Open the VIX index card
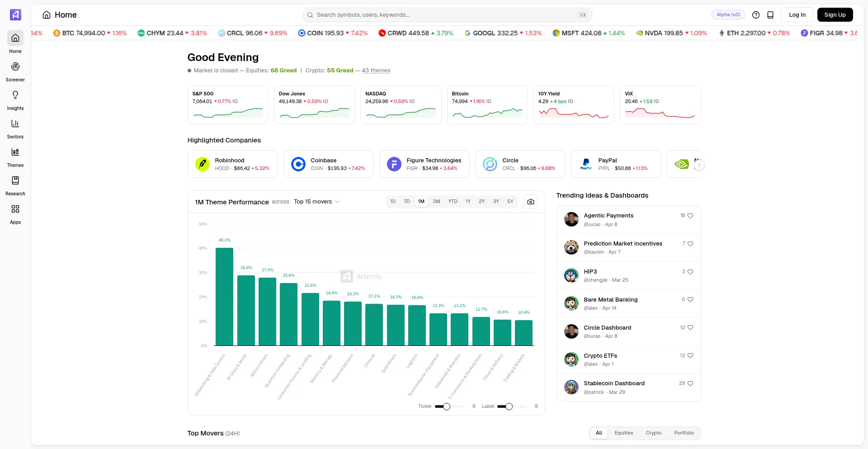 coord(660,105)
